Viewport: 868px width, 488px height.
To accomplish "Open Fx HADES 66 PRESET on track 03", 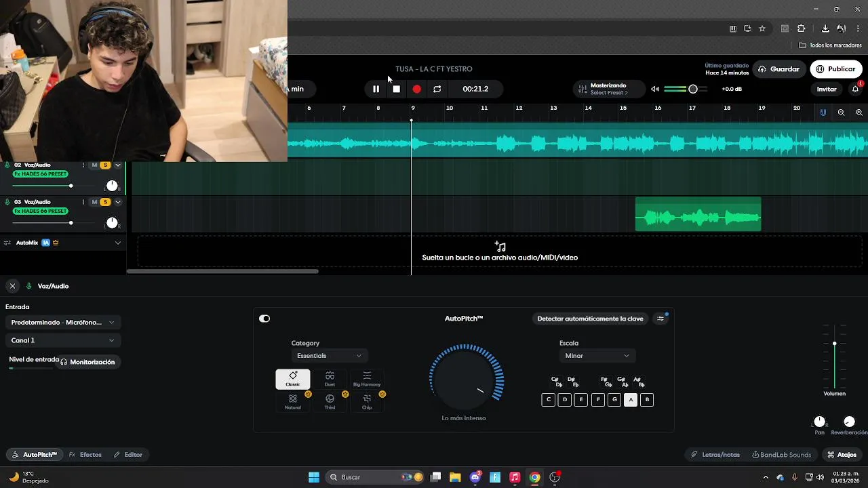I will (40, 211).
